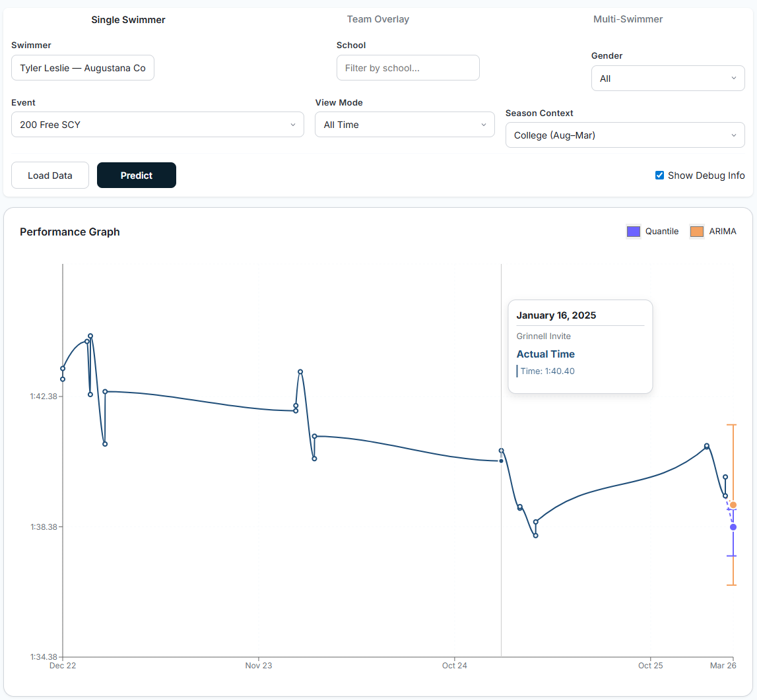Image resolution: width=757 pixels, height=700 pixels.
Task: Click the purple Quantile prediction dot
Action: coord(733,526)
